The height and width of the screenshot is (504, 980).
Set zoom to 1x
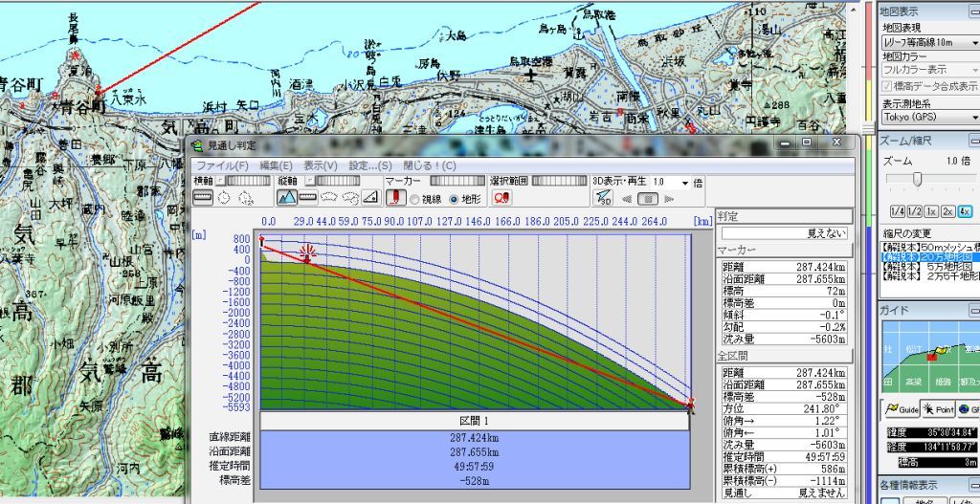coord(931,211)
